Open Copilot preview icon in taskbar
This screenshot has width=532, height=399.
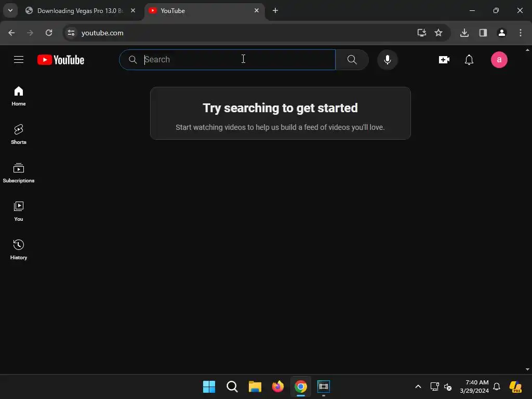pyautogui.click(x=516, y=387)
